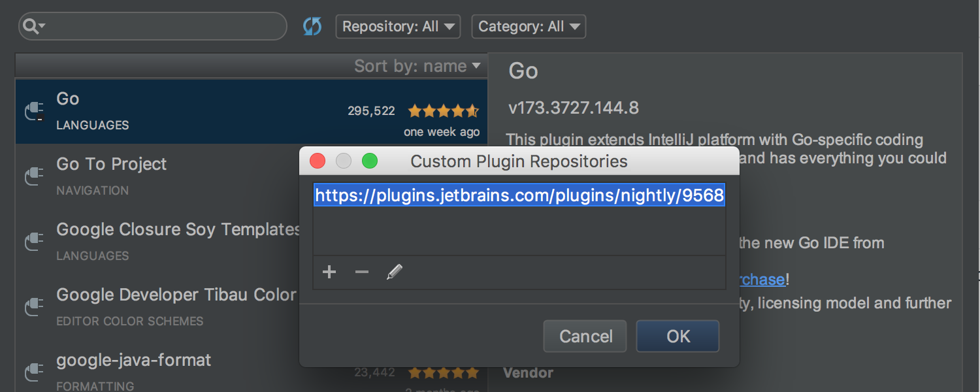
Task: Click the 'one week ago' update date
Action: point(442,132)
